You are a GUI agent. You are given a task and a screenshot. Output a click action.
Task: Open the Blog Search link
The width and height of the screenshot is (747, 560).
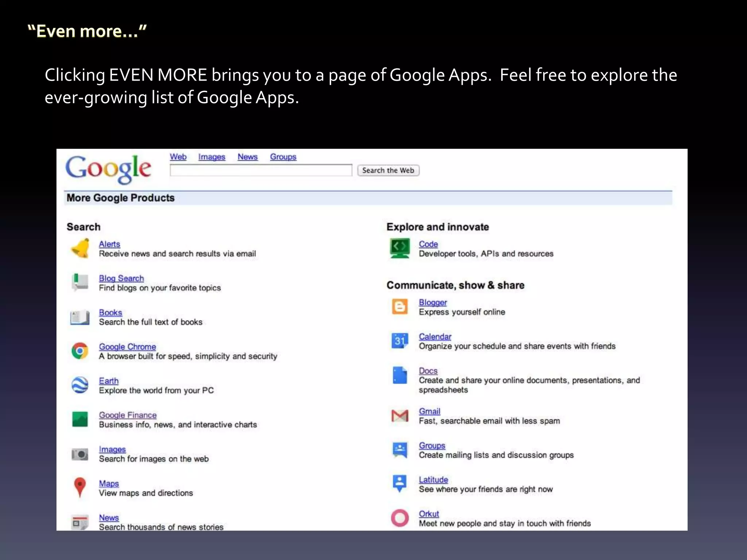(121, 278)
